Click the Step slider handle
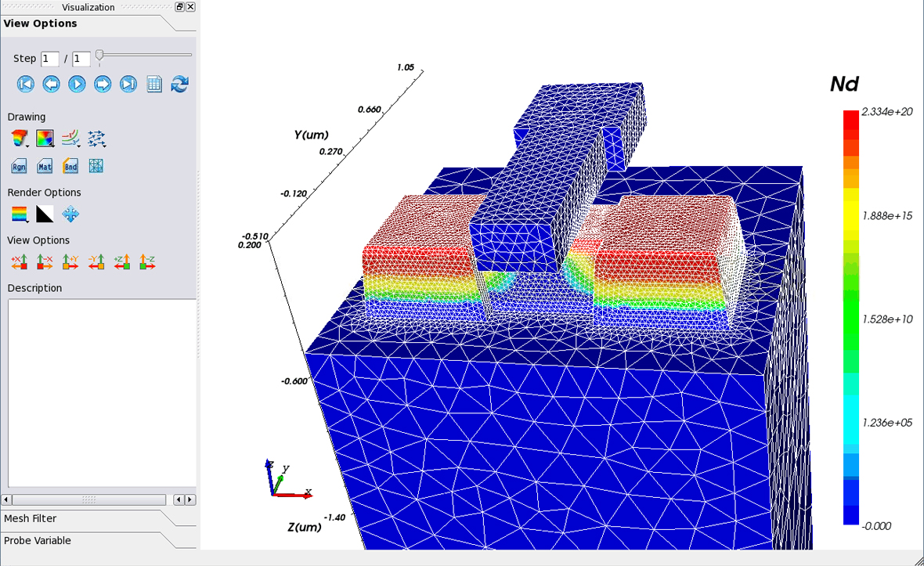924x566 pixels. (x=99, y=56)
